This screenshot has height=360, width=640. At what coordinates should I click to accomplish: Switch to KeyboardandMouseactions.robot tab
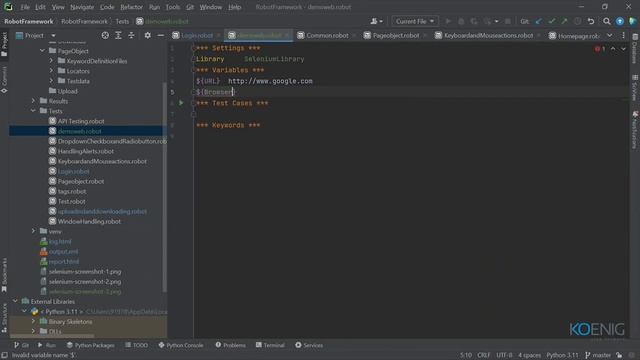[488, 36]
